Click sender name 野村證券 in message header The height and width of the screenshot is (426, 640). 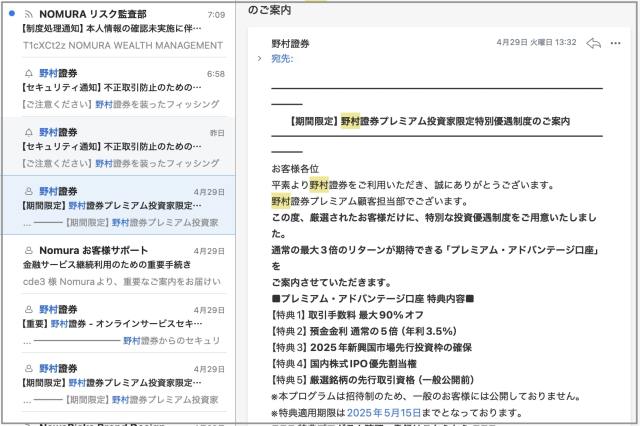[x=291, y=44]
